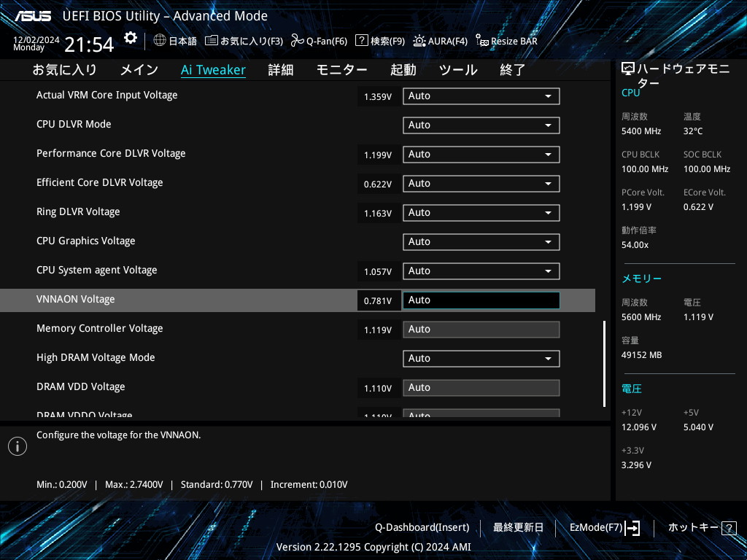Click the 54.00x 動作倍率 value
The width and height of the screenshot is (747, 560).
click(x=635, y=245)
